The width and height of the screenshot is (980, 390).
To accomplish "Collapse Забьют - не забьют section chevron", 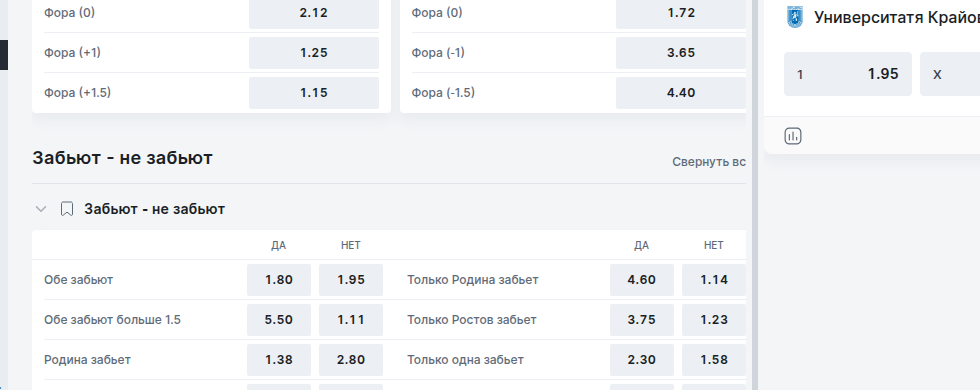I will [41, 209].
